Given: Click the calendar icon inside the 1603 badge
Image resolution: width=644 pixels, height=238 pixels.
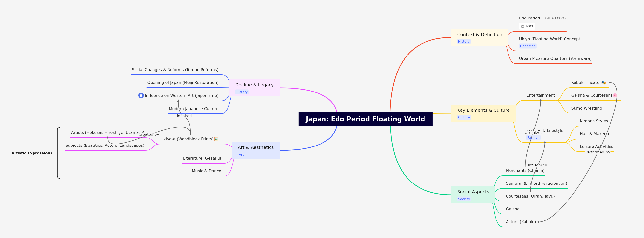Looking at the screenshot, I should [522, 26].
